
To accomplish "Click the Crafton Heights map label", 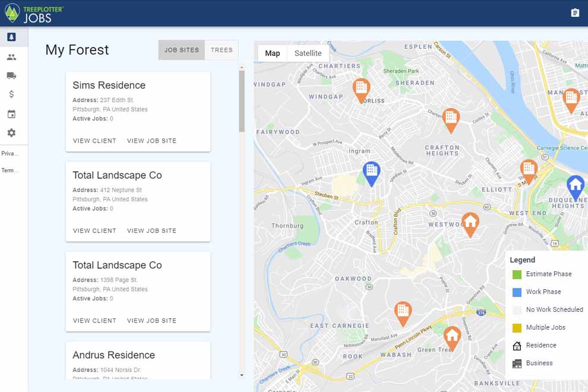I will [442, 150].
